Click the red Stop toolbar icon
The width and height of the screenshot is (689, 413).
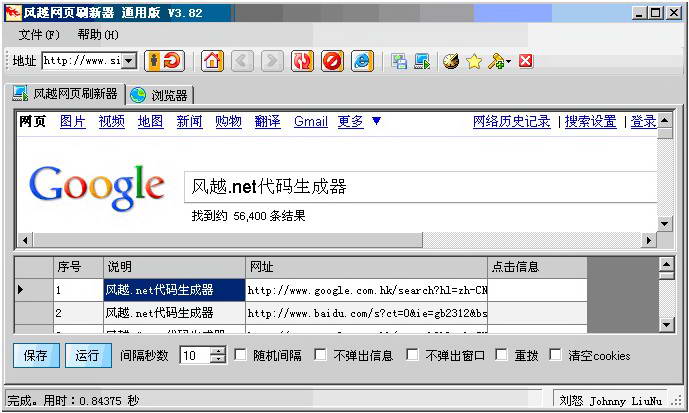pyautogui.click(x=332, y=61)
